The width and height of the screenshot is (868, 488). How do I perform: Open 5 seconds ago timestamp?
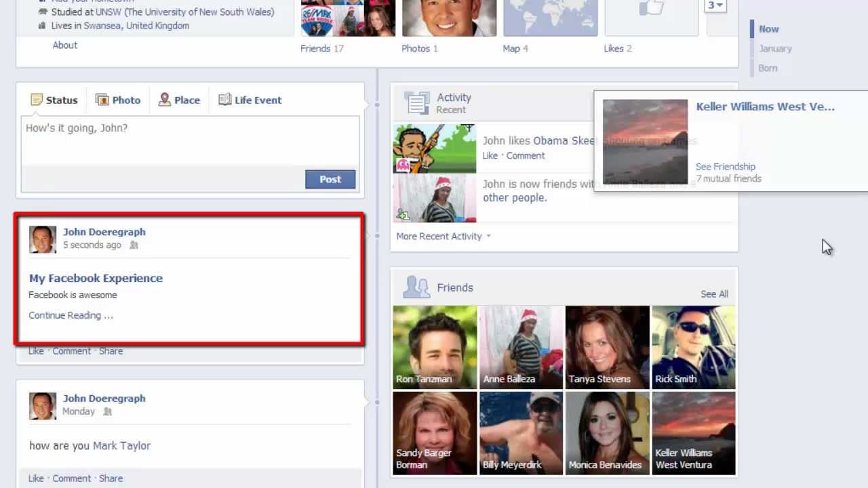pos(92,245)
